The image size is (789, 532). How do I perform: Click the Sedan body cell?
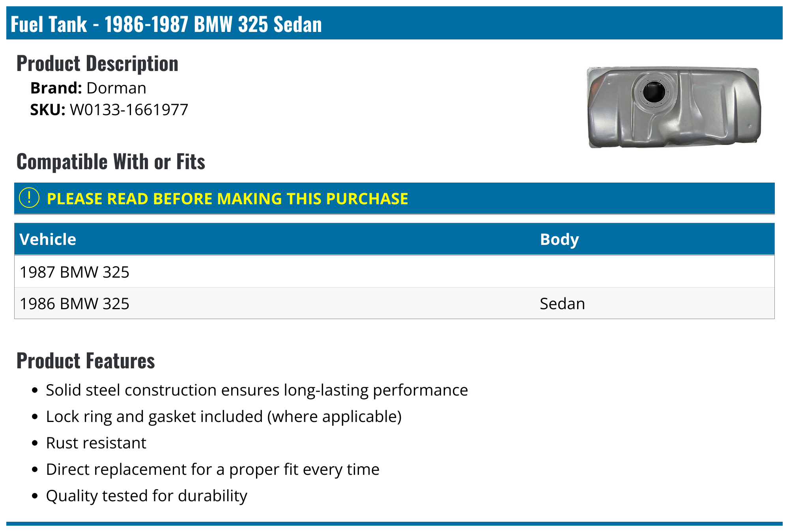click(x=562, y=304)
